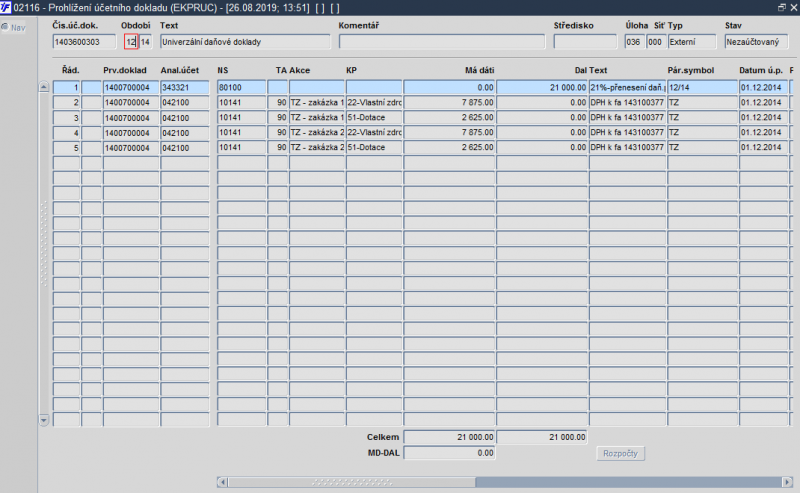Click the Síť field 000
The image size is (800, 493).
point(656,42)
